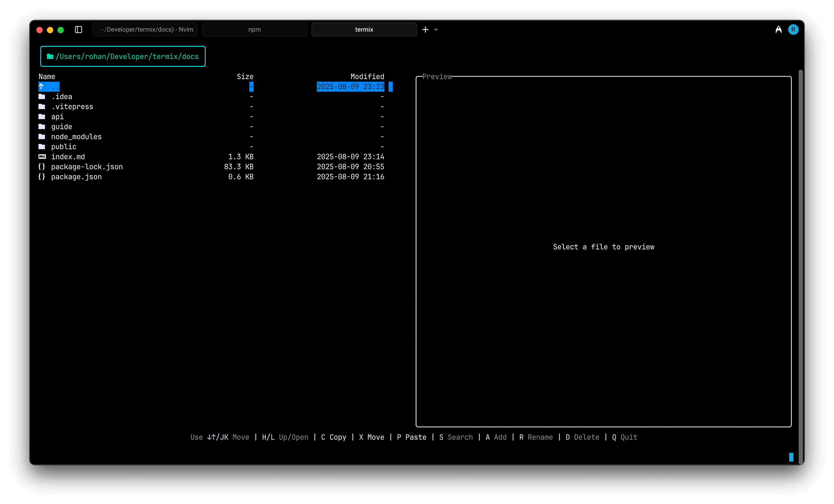Click the 'P Paste' shortcut hint
834x504 pixels.
tap(411, 437)
